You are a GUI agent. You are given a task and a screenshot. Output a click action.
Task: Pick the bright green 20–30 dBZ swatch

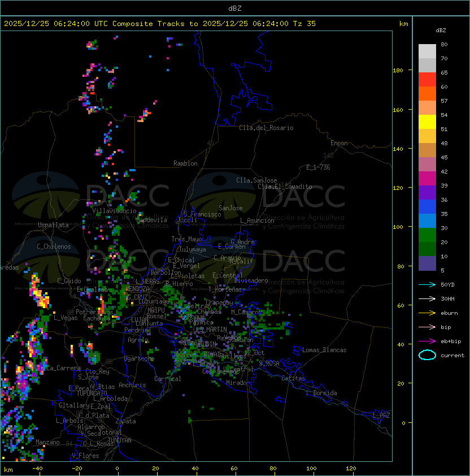427,235
